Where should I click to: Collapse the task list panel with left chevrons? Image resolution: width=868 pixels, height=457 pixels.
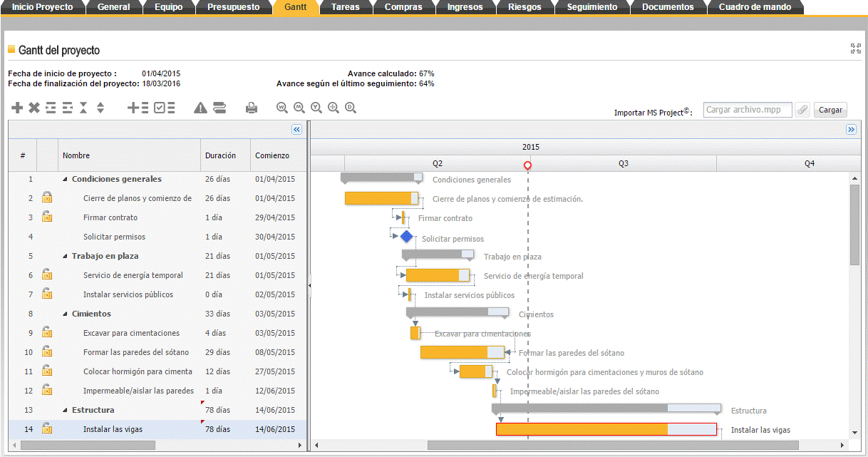(x=297, y=130)
